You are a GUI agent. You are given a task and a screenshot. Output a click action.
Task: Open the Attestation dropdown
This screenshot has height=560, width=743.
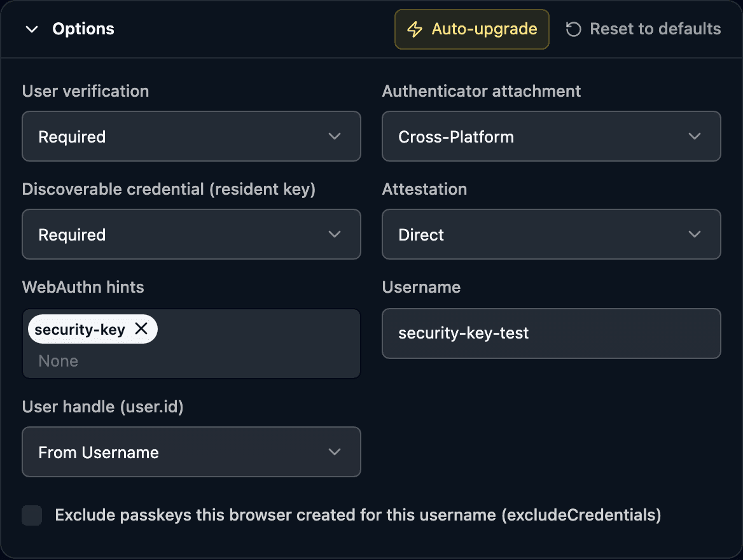click(551, 234)
